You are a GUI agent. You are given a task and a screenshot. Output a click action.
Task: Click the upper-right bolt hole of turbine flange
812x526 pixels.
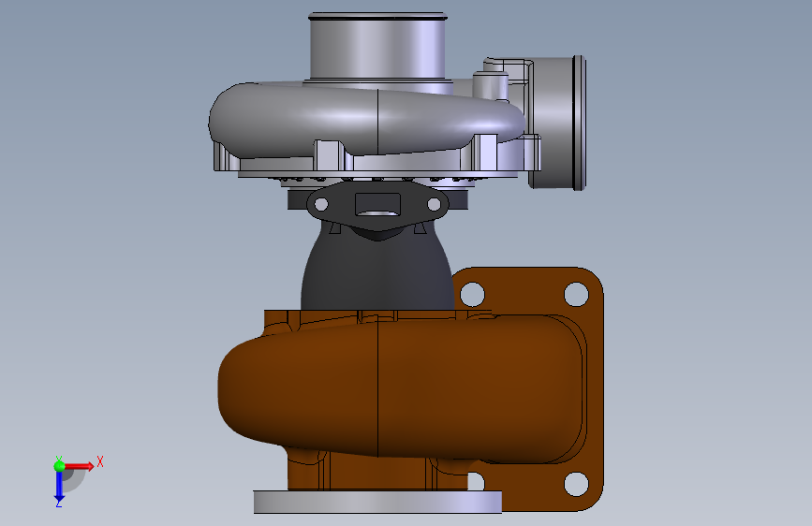576,294
